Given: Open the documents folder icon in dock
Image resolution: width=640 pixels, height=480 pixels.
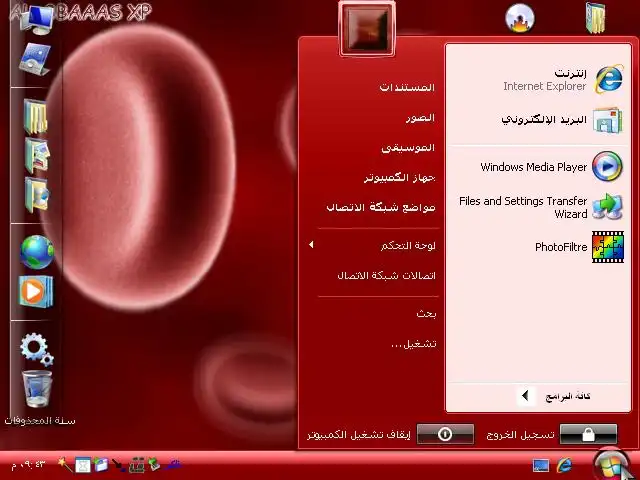Looking at the screenshot, I should [x=36, y=117].
